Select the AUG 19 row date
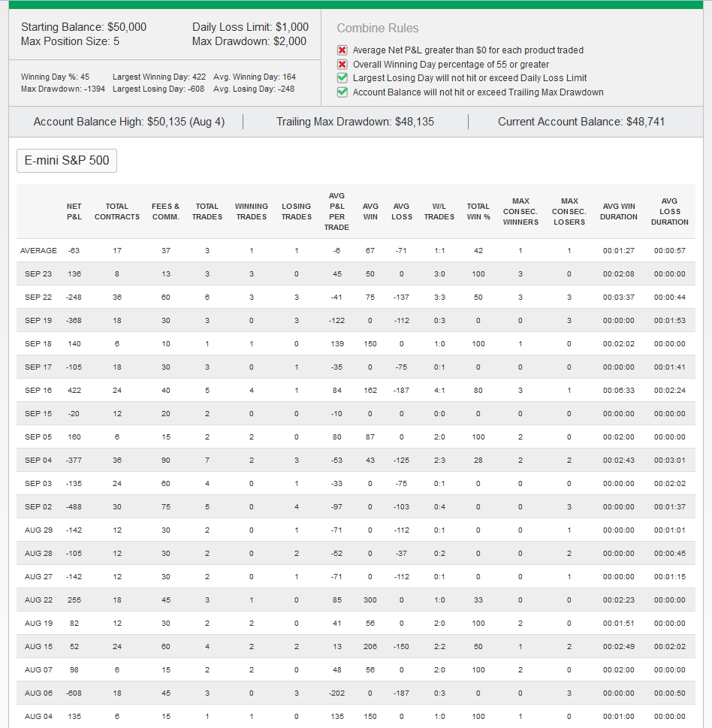This screenshot has height=728, width=712. [38, 623]
